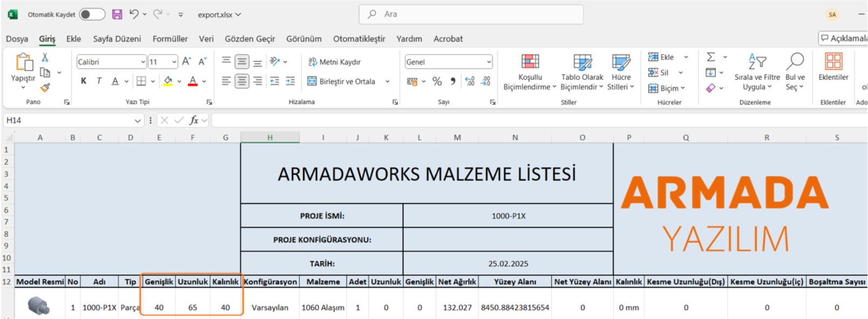Click the Copy icon in Pano group
The height and width of the screenshot is (319, 868).
click(x=45, y=72)
